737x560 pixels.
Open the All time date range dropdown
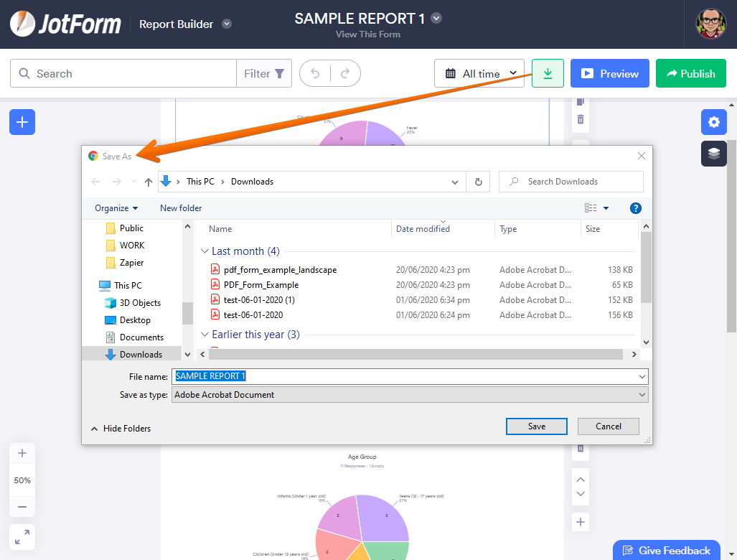pyautogui.click(x=479, y=73)
